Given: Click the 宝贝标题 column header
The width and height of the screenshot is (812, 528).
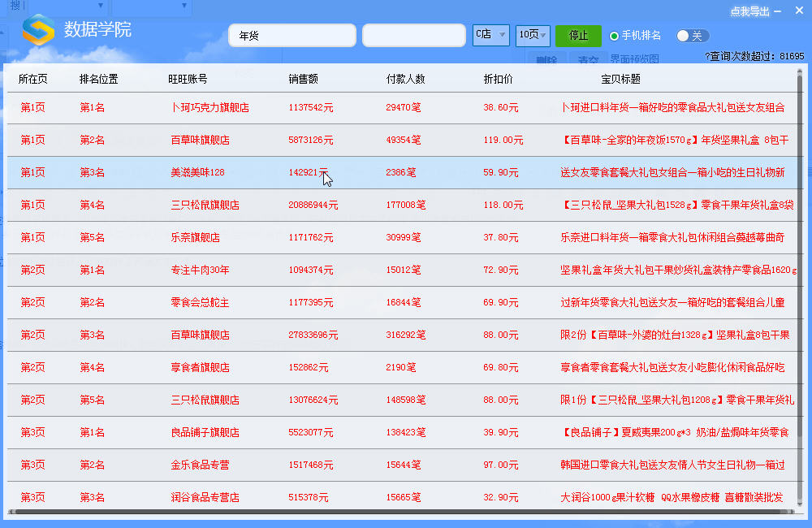Looking at the screenshot, I should tap(620, 79).
